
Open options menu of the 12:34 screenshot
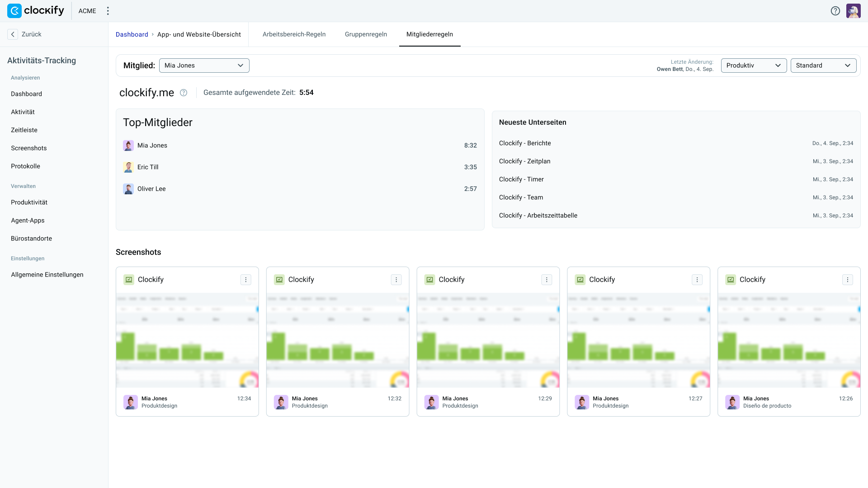[246, 280]
